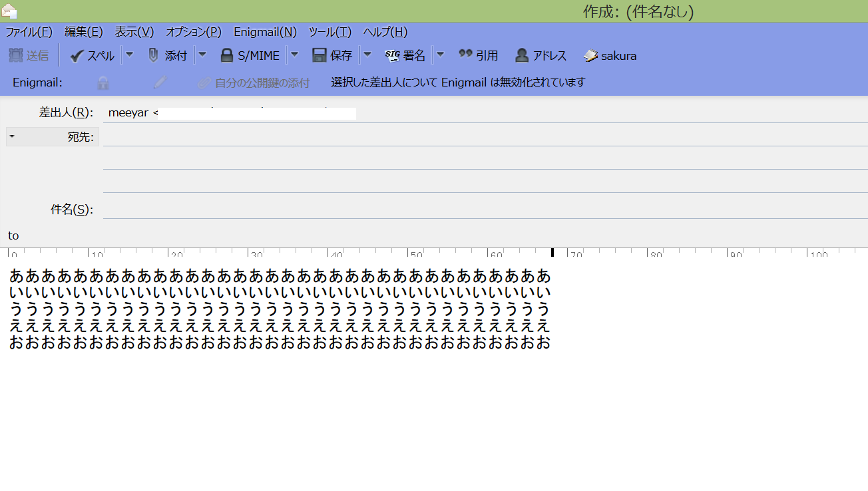Screen dimensions: 868x491
Task: Click the S/MIME padlock icon
Action: [227, 56]
